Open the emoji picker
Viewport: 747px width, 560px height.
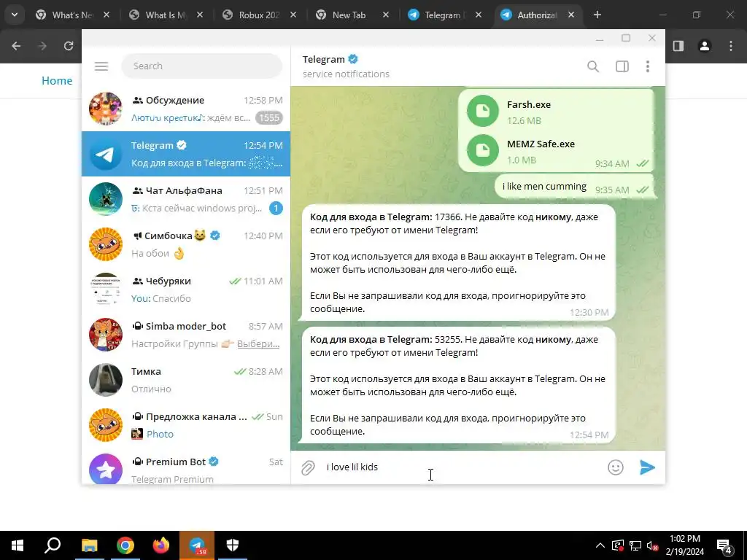pos(616,467)
